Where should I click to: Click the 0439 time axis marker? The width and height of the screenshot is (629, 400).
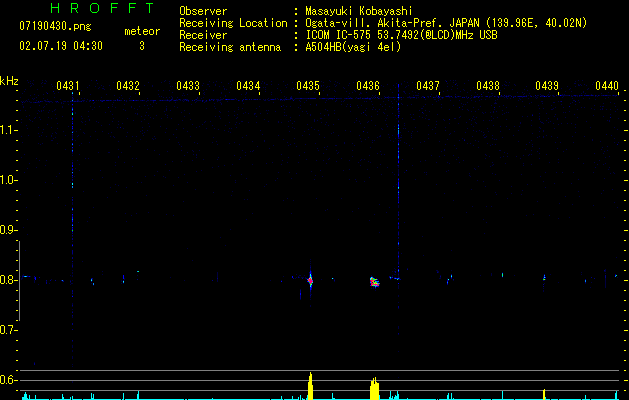547,85
